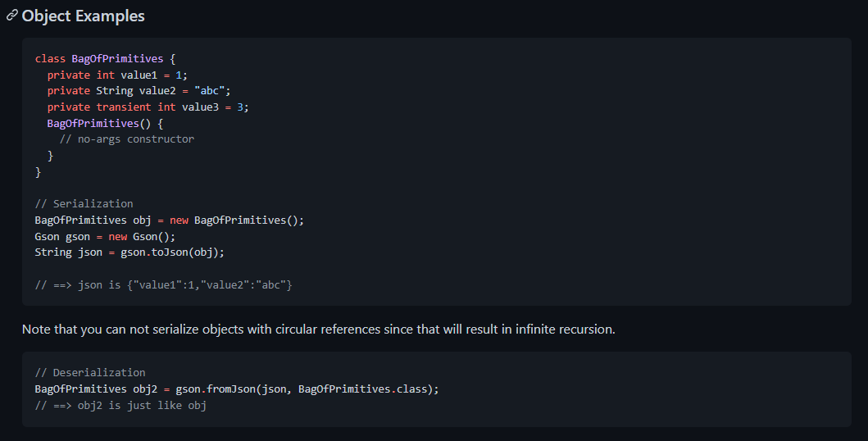Click the Object Examples heading text

84,16
